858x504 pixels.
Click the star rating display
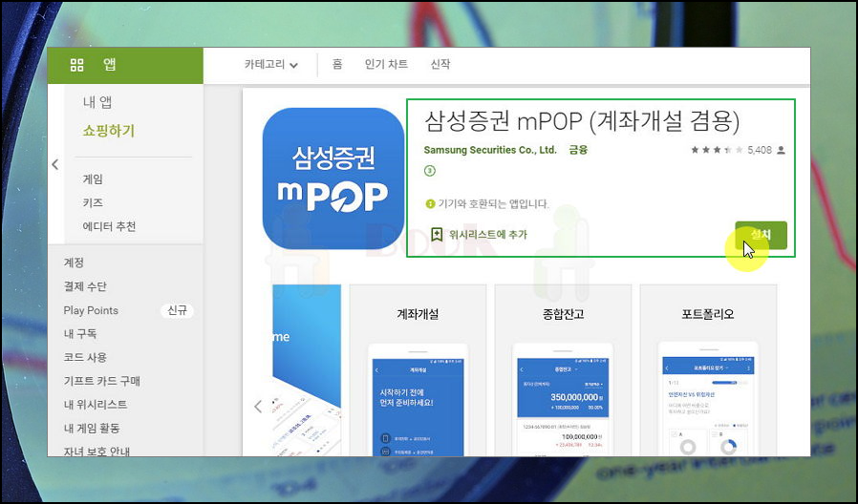click(717, 150)
